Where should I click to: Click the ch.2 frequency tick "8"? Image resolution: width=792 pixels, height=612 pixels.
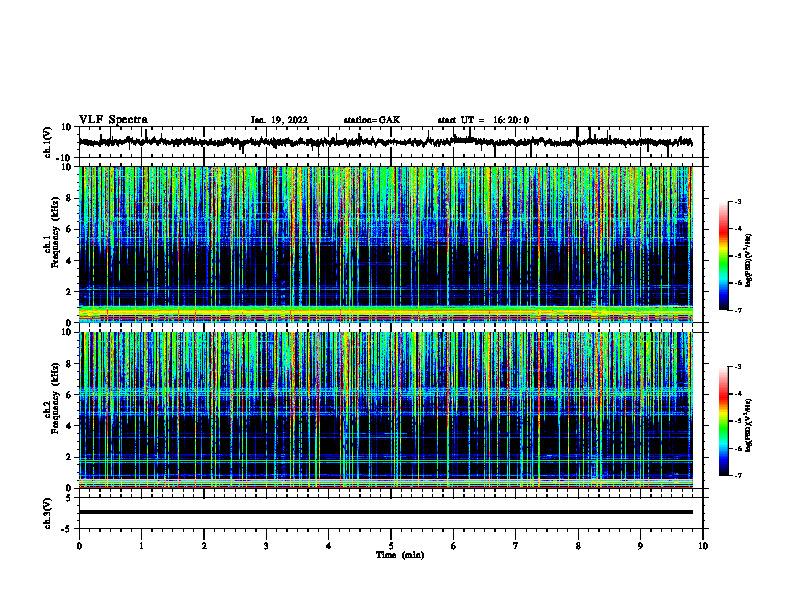click(x=69, y=364)
